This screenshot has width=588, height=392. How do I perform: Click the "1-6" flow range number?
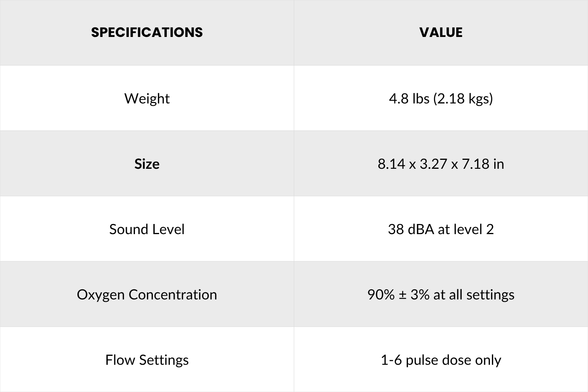[391, 360]
